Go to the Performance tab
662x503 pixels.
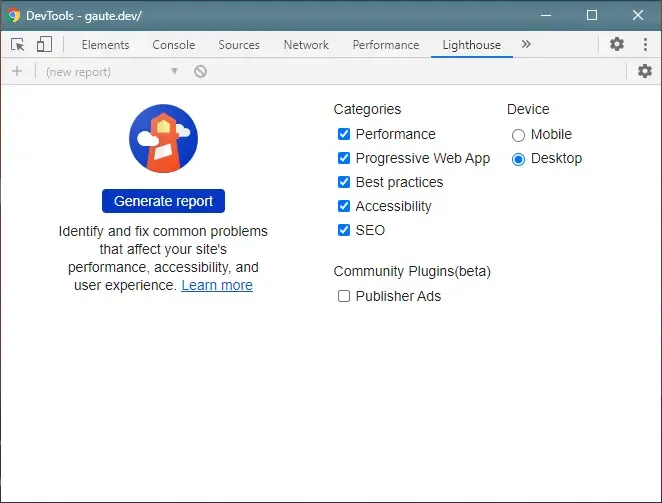coord(386,45)
